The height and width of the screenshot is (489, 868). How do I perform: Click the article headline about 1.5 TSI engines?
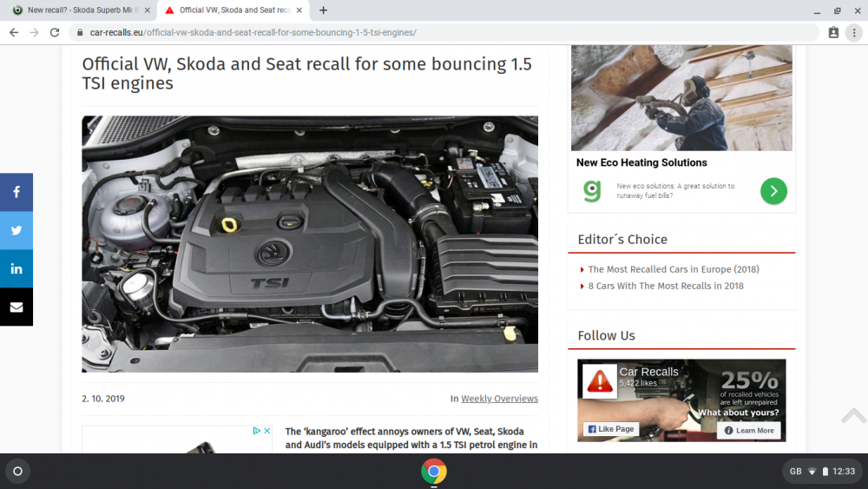pos(306,73)
